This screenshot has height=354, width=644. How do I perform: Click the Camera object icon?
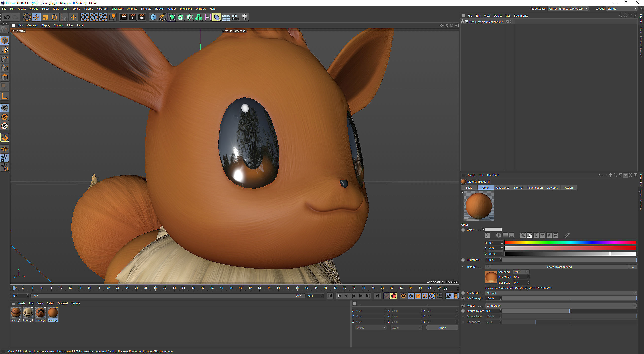235,17
